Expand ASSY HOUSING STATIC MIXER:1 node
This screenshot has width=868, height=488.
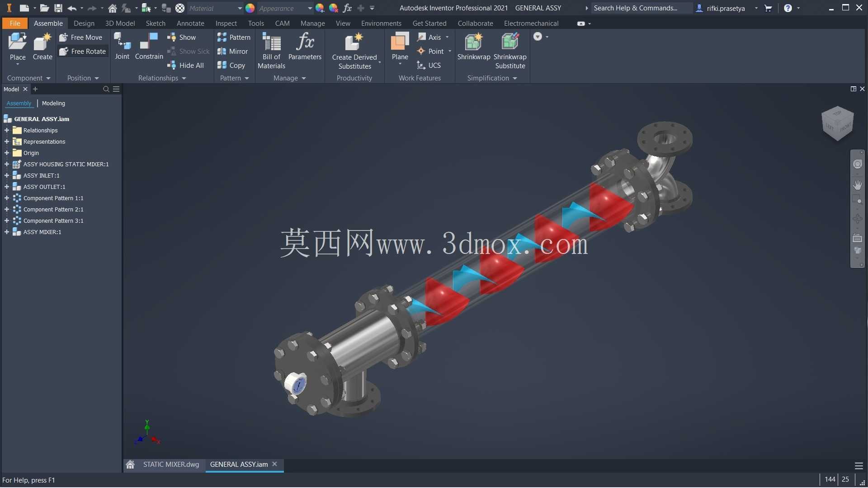(7, 164)
